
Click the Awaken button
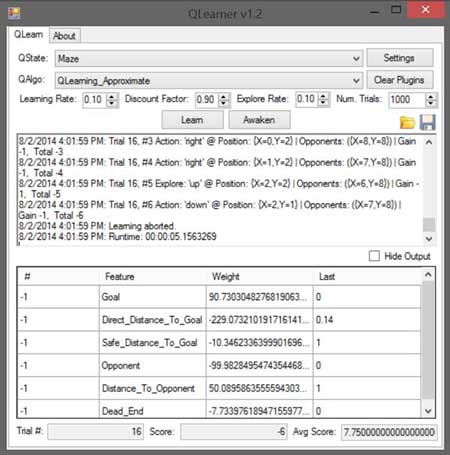pyautogui.click(x=259, y=120)
